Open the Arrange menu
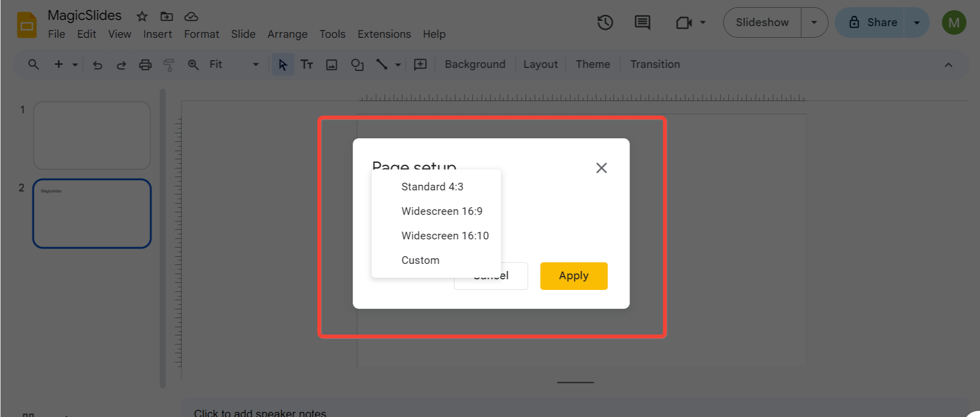Viewport: 980px width, 417px height. click(x=287, y=34)
